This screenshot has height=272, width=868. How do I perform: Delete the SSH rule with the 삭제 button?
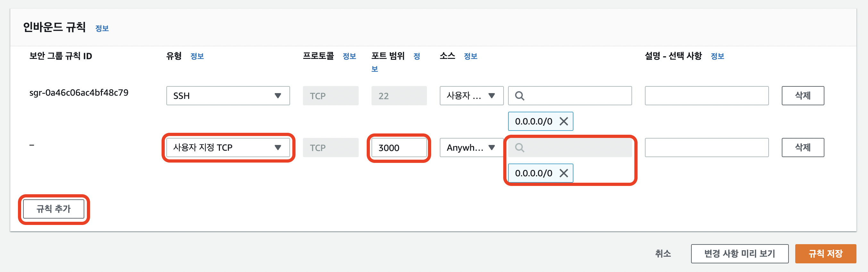pyautogui.click(x=803, y=96)
